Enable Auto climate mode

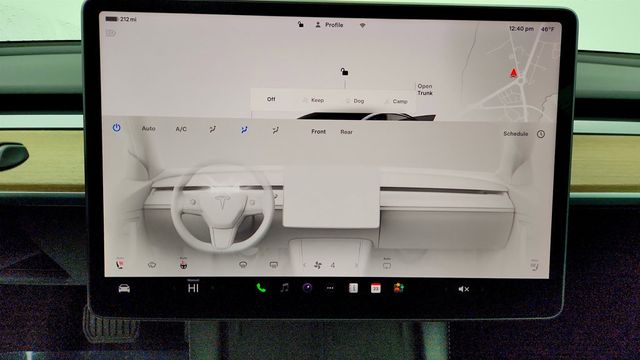click(149, 128)
